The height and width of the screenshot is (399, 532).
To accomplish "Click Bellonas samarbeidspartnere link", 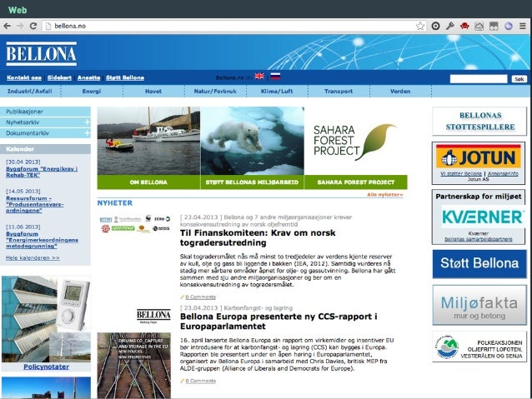I will [479, 239].
